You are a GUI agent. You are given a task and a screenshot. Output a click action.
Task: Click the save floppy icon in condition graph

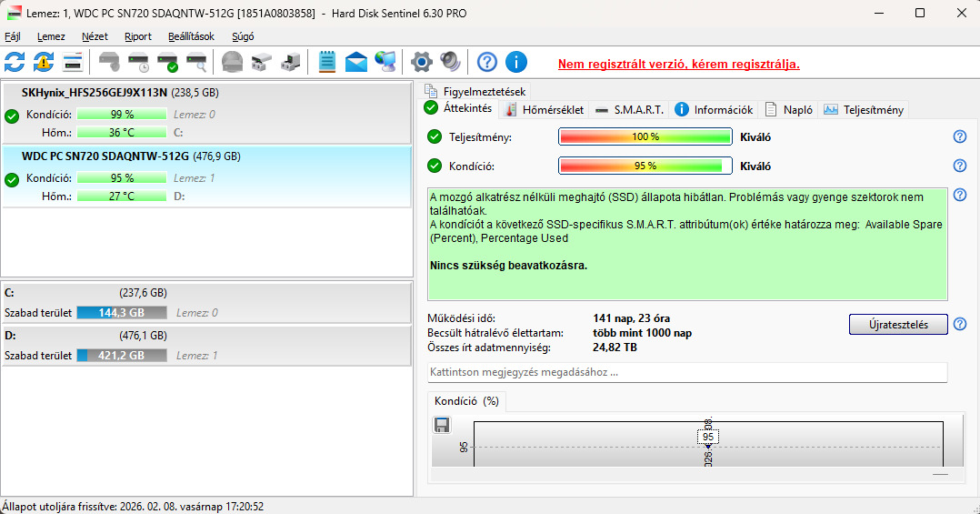click(x=441, y=425)
